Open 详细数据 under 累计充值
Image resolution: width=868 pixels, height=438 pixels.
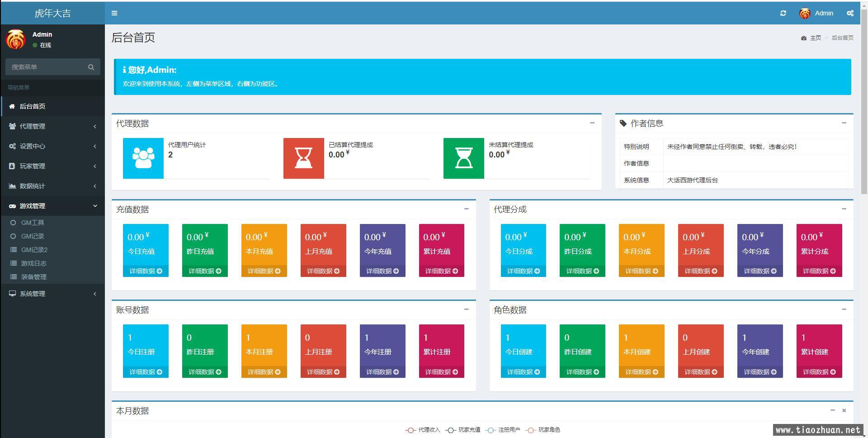click(442, 271)
